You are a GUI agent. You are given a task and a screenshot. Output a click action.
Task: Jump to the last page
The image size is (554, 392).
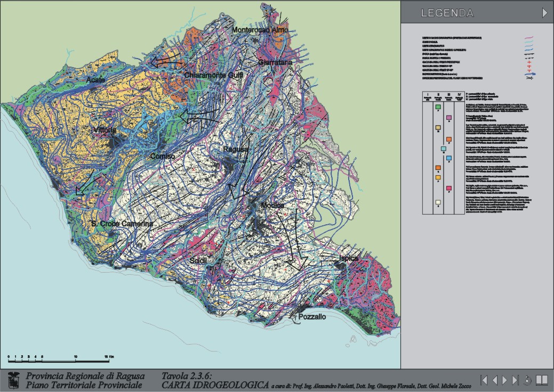[x=515, y=380]
